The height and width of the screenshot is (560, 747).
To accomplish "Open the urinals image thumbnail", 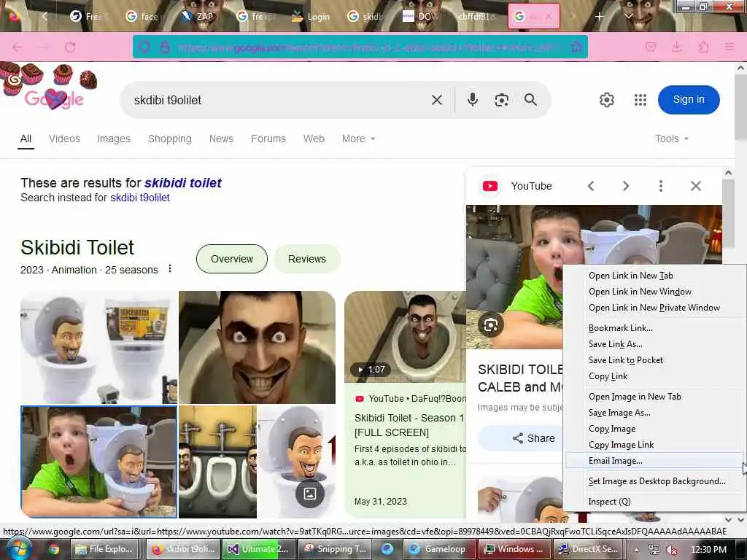I will pyautogui.click(x=217, y=462).
